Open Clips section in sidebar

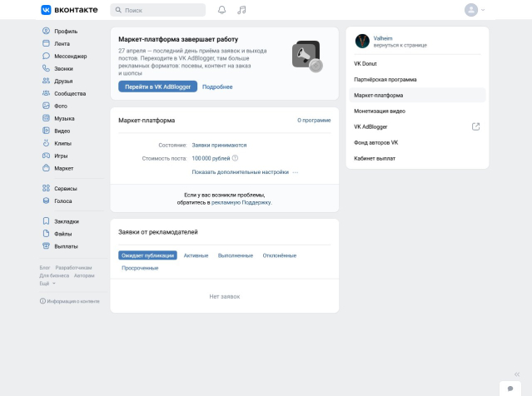coord(62,143)
